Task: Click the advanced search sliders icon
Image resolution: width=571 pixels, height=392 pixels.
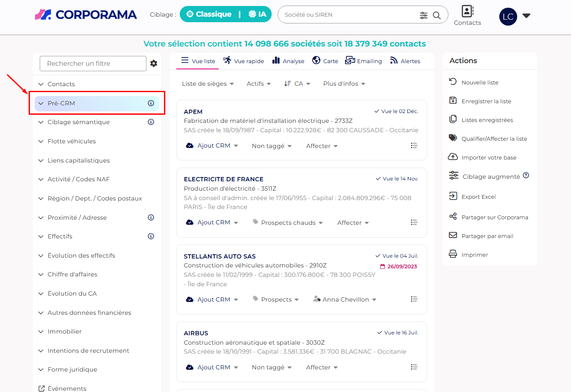Action: (x=423, y=15)
